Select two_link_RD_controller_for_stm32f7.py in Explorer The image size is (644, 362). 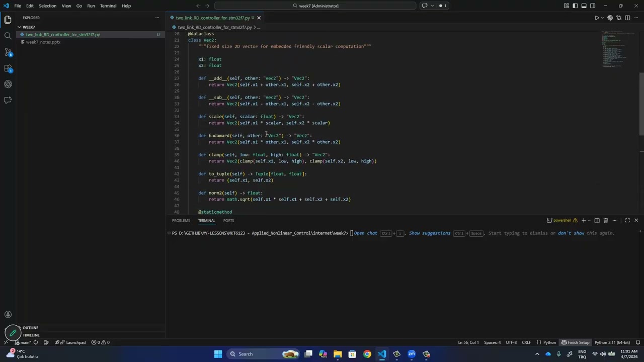(91, 35)
